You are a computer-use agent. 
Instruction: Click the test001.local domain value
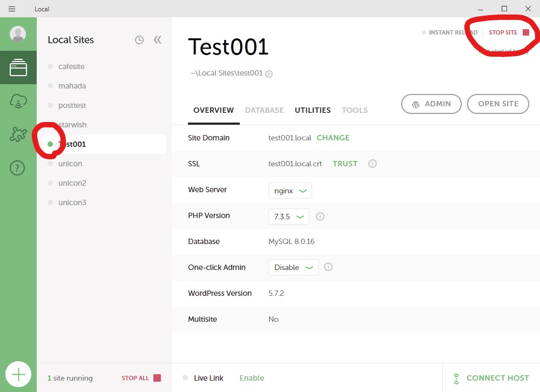pyautogui.click(x=289, y=138)
